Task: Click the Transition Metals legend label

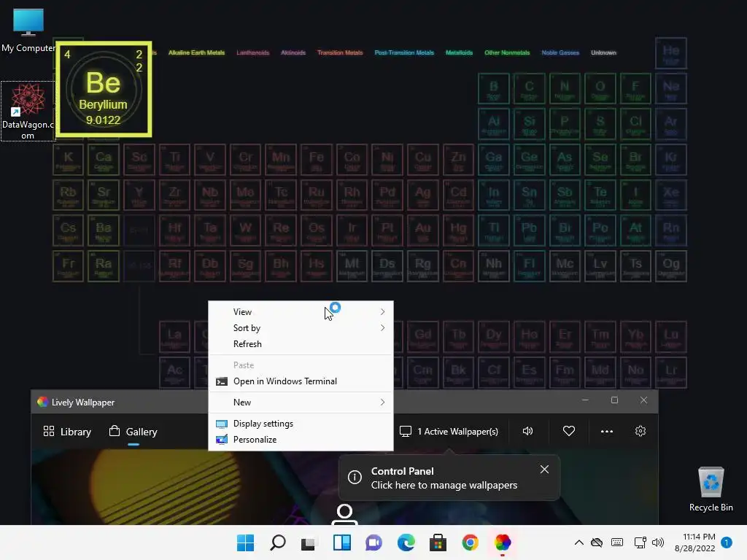Action: [x=340, y=52]
